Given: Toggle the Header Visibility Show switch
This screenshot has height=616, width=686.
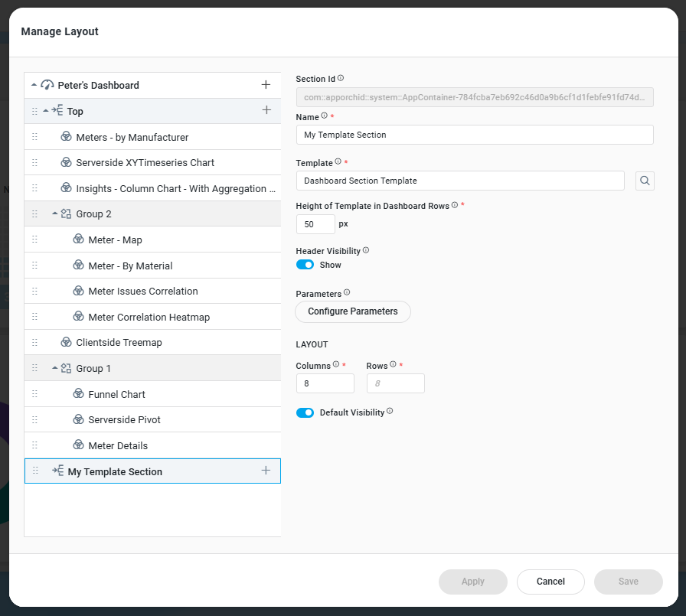Looking at the screenshot, I should (305, 265).
